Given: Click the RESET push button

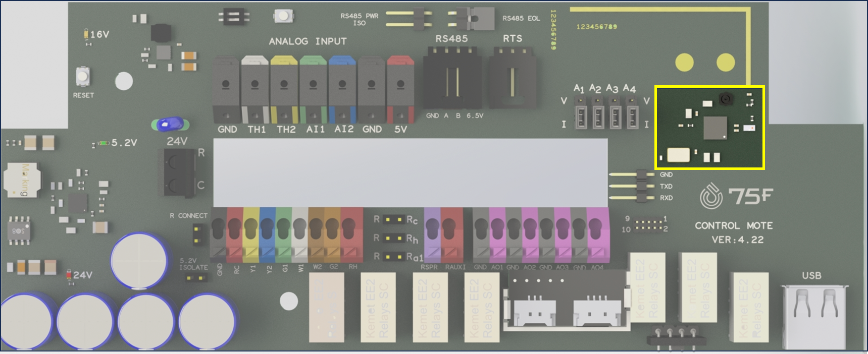Looking at the screenshot, I should pyautogui.click(x=83, y=77).
